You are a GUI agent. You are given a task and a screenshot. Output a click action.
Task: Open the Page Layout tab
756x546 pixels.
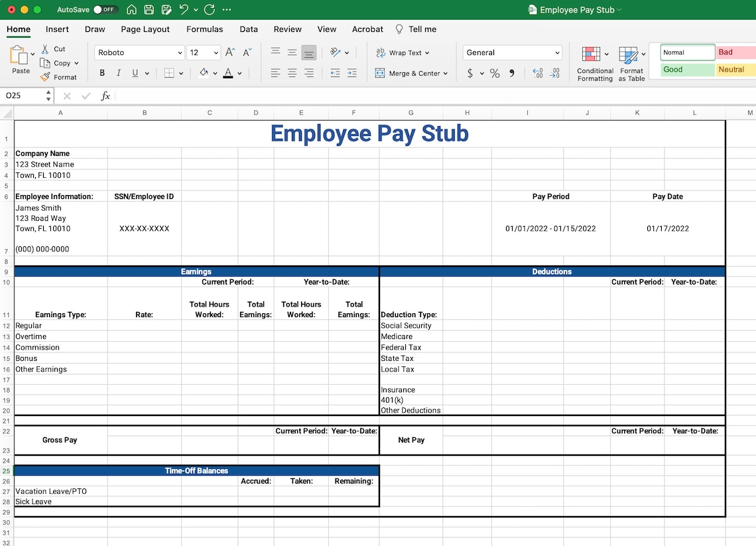tap(145, 29)
